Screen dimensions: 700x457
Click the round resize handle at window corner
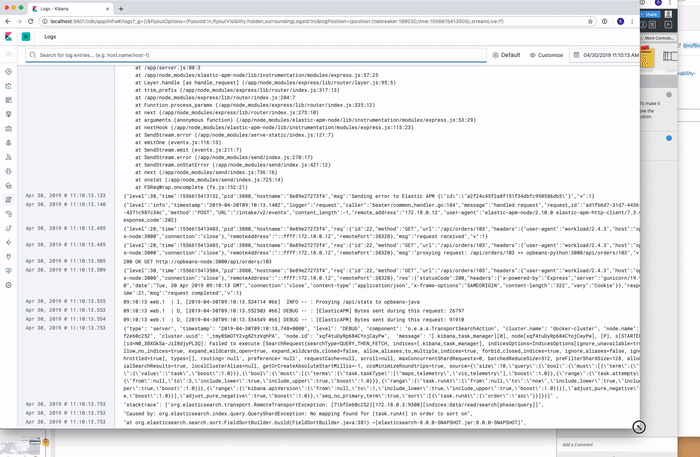point(639,427)
